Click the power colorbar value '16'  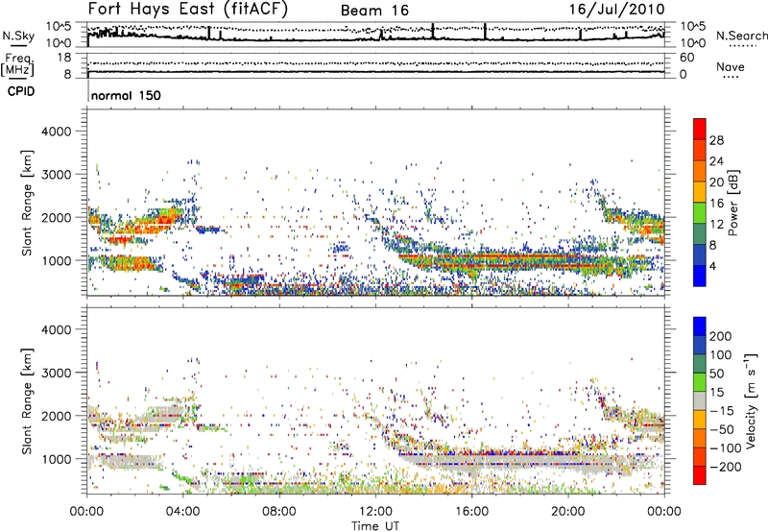[716, 204]
